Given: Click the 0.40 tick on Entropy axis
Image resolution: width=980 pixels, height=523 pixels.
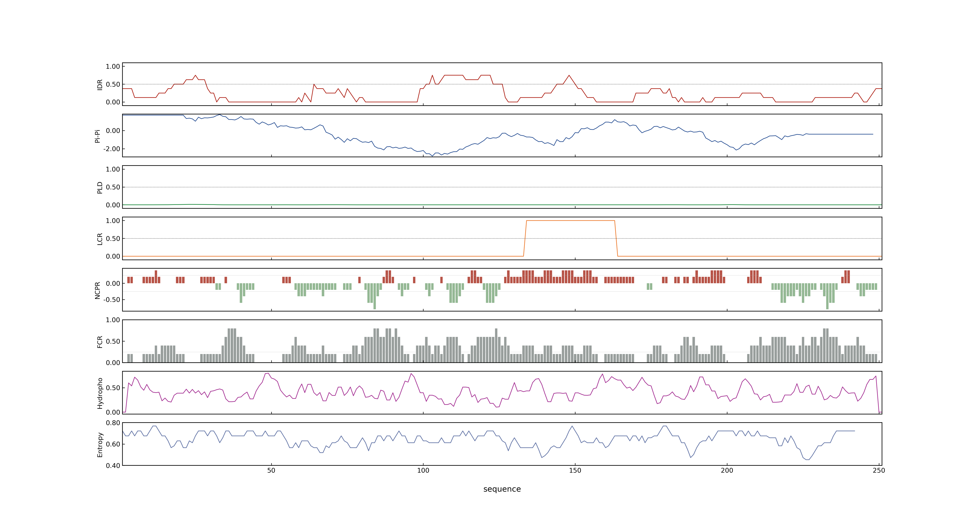Looking at the screenshot, I should (113, 466).
